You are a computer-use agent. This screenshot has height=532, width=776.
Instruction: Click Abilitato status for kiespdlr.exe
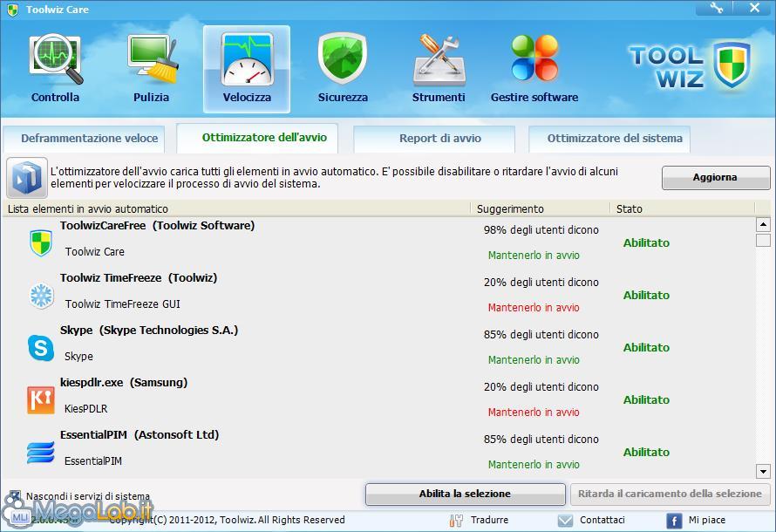pos(646,399)
